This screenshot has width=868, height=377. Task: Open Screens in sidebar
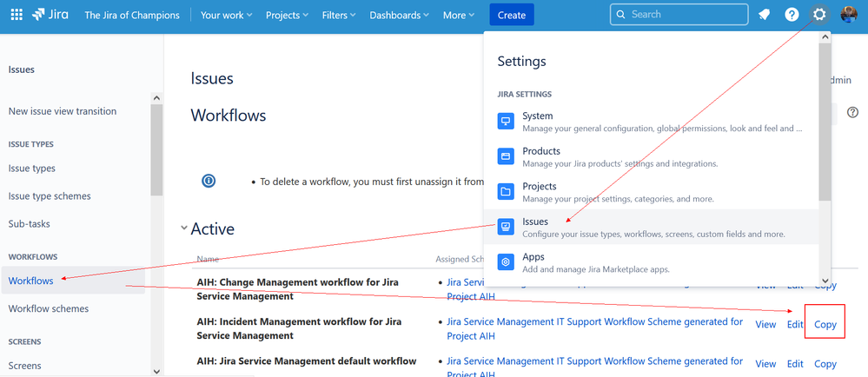[x=25, y=366]
